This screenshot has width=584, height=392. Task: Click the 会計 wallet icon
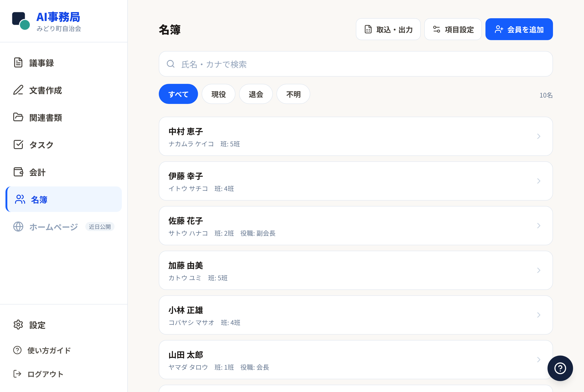18,172
